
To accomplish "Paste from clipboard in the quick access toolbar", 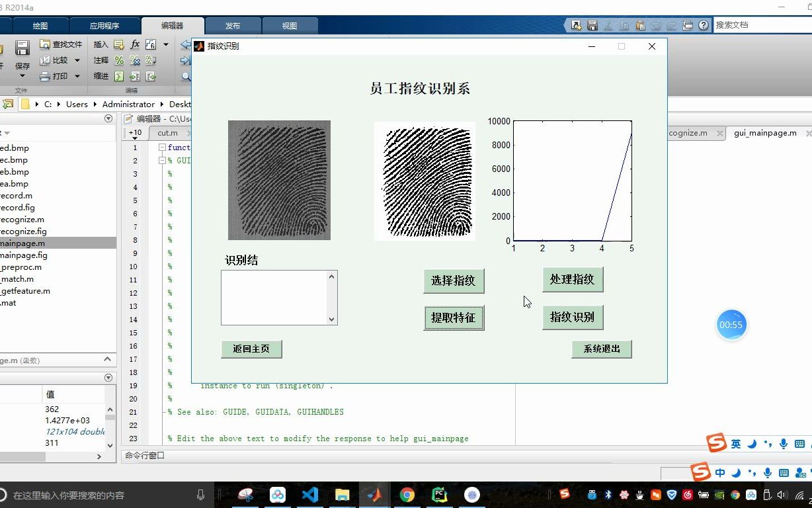I will coord(639,24).
